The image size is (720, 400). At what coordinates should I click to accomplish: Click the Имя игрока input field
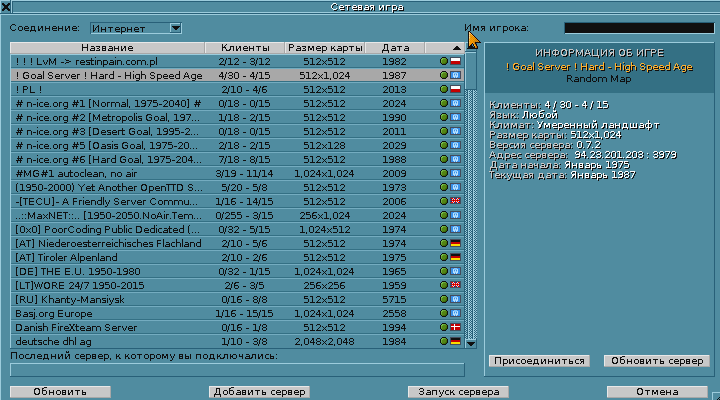click(x=639, y=28)
